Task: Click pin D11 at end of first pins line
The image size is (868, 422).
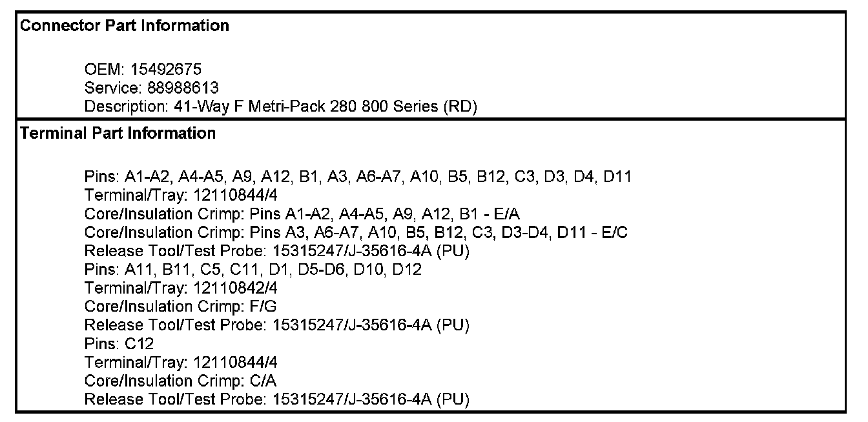Action: 617,176
